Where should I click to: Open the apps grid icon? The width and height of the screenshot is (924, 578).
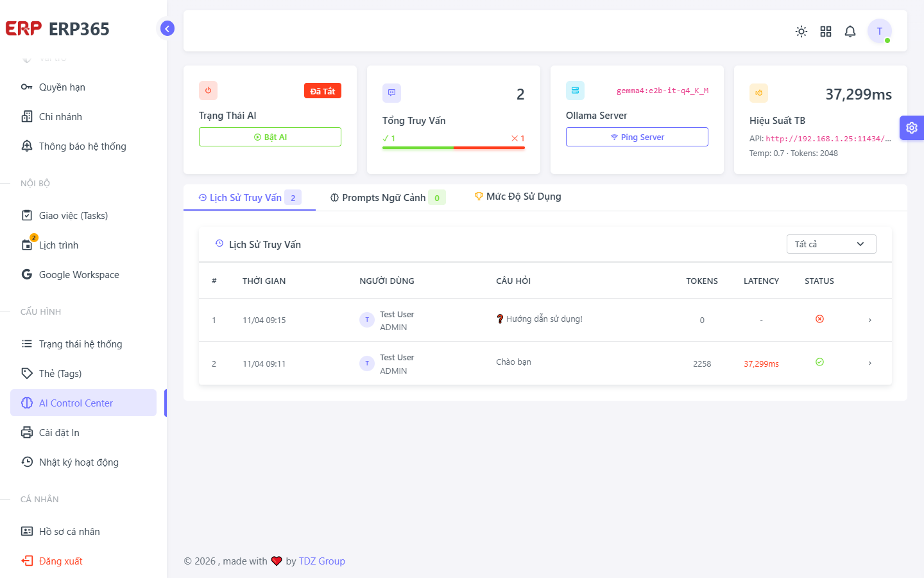coord(826,31)
